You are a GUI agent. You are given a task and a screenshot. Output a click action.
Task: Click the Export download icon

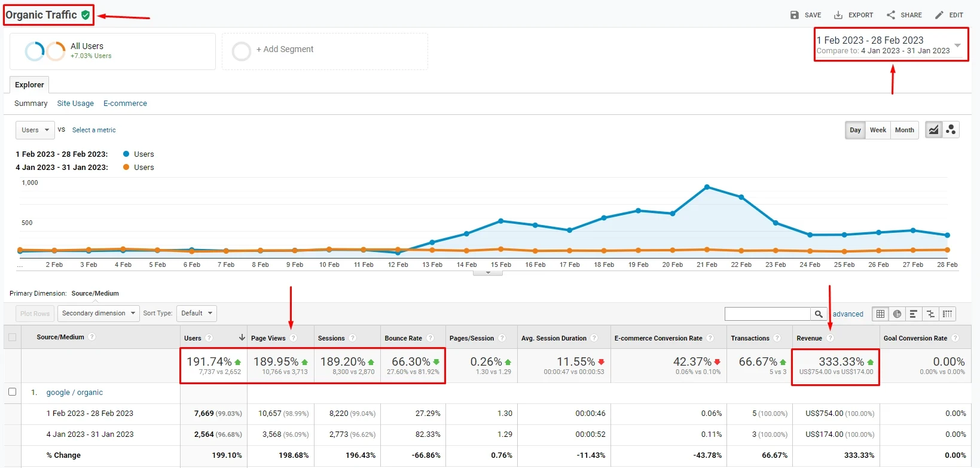coord(838,15)
